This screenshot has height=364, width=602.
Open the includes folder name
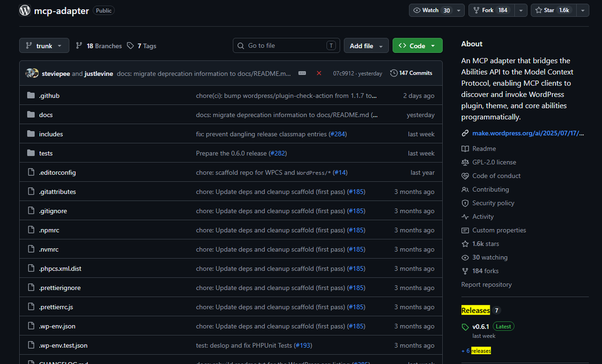coord(51,134)
